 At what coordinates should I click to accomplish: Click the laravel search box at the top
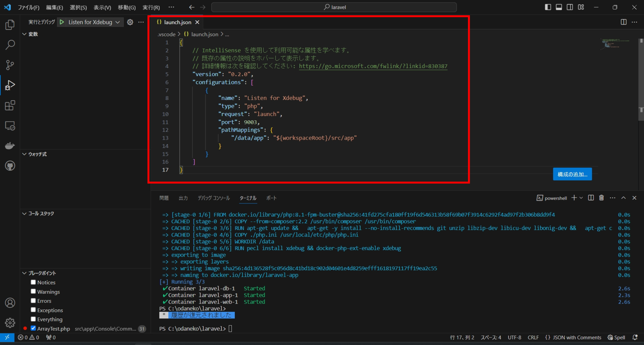[x=334, y=7]
